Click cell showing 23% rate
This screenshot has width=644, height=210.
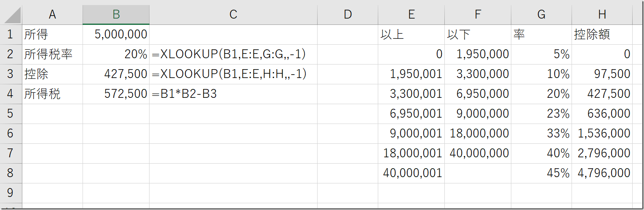tap(541, 114)
